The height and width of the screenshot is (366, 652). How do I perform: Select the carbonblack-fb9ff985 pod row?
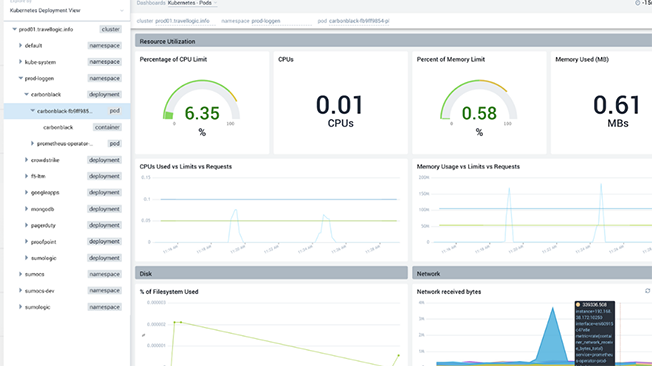67,111
